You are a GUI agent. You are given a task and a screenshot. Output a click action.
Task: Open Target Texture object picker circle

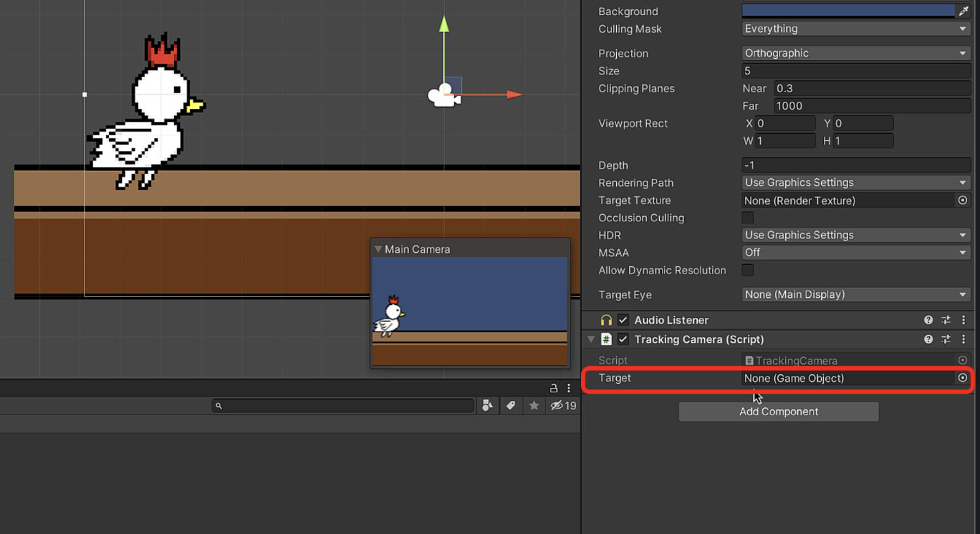(x=962, y=200)
